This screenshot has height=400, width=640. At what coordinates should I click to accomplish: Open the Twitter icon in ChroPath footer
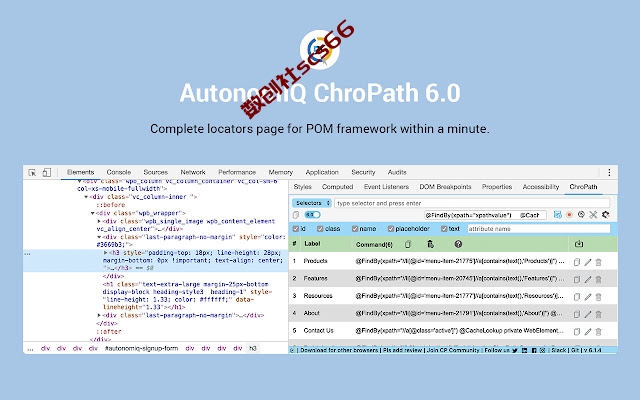click(x=515, y=350)
